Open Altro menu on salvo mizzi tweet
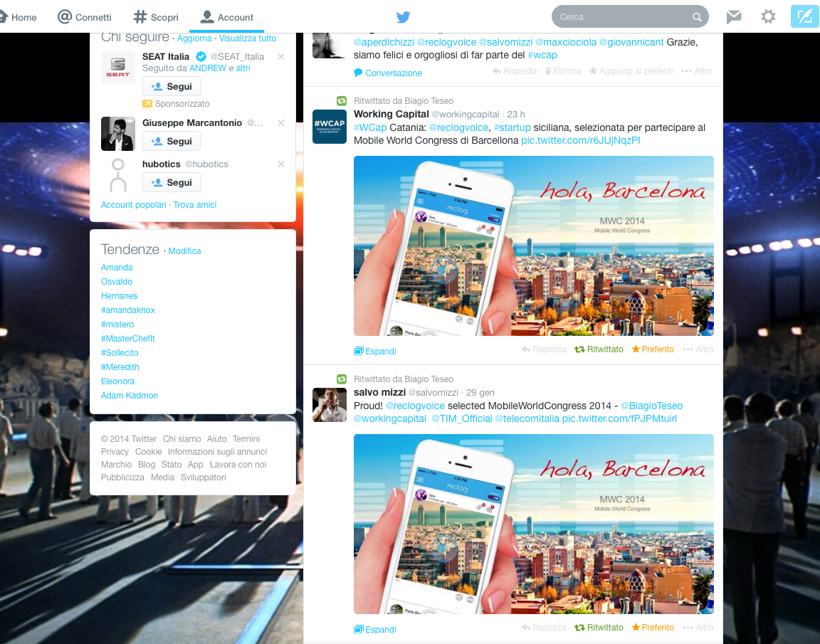Viewport: 820px width, 644px height. pos(698,627)
